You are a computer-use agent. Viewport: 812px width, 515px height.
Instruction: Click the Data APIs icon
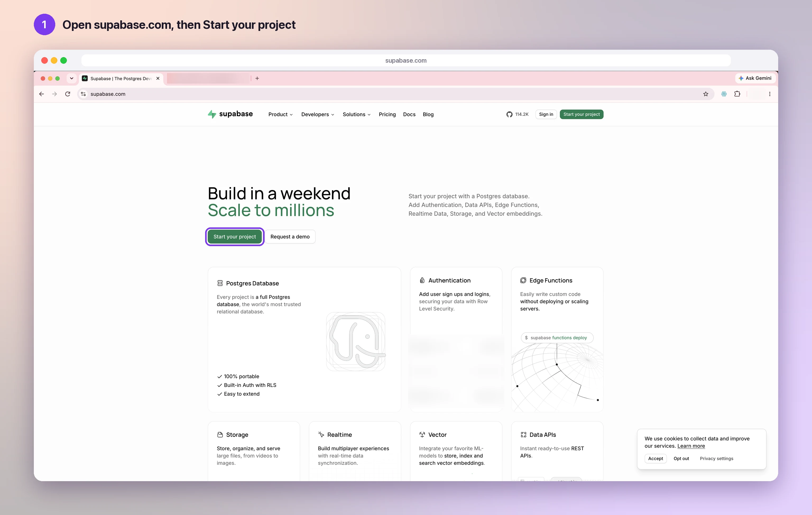coord(523,435)
